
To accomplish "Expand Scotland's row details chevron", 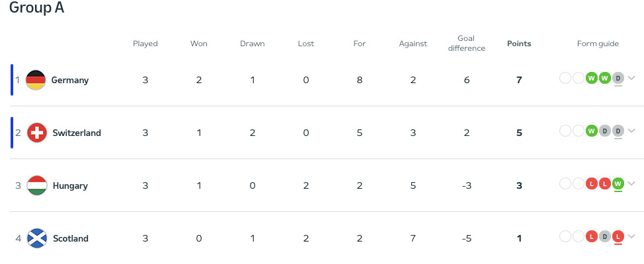I will (631, 237).
